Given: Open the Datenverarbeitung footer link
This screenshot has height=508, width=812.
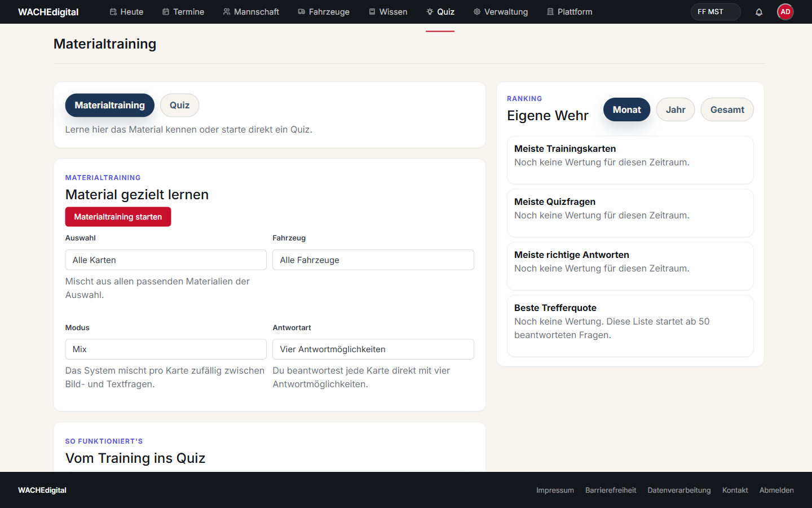Looking at the screenshot, I should pyautogui.click(x=679, y=491).
